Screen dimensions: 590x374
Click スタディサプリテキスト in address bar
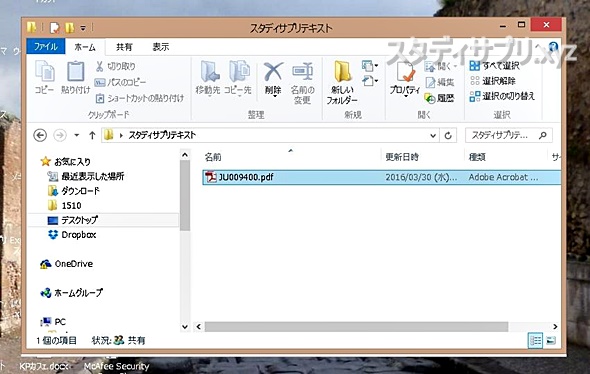(162, 135)
